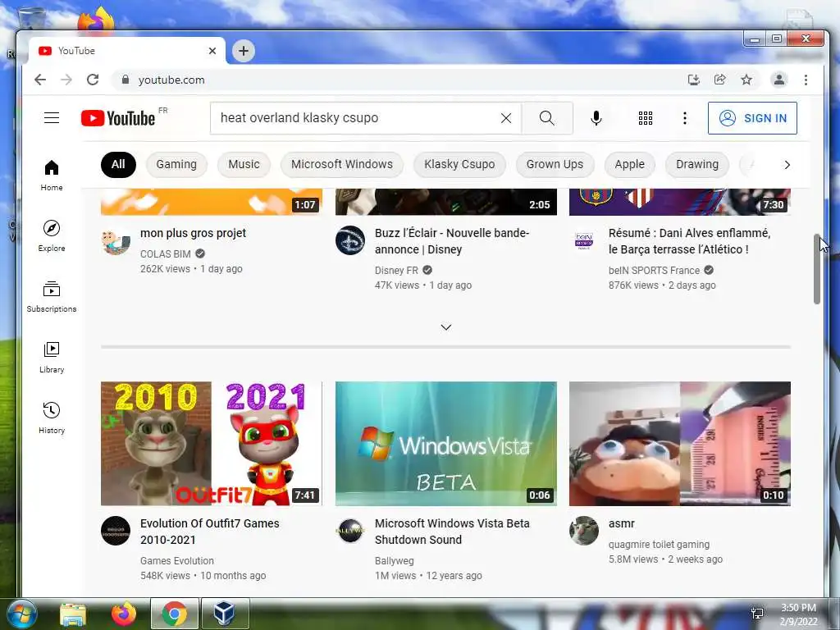Click the page vertical scrollbar thumb
The width and height of the screenshot is (840, 630).
coord(817,269)
